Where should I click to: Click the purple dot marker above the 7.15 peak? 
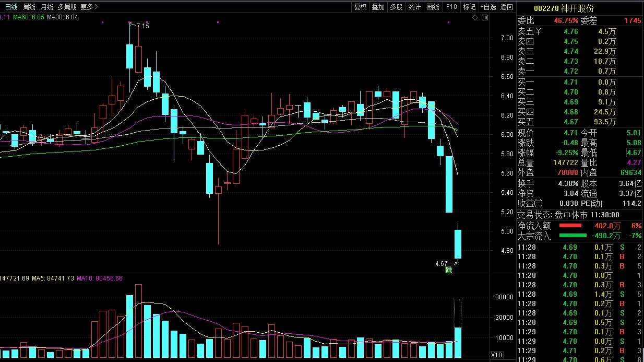click(129, 22)
